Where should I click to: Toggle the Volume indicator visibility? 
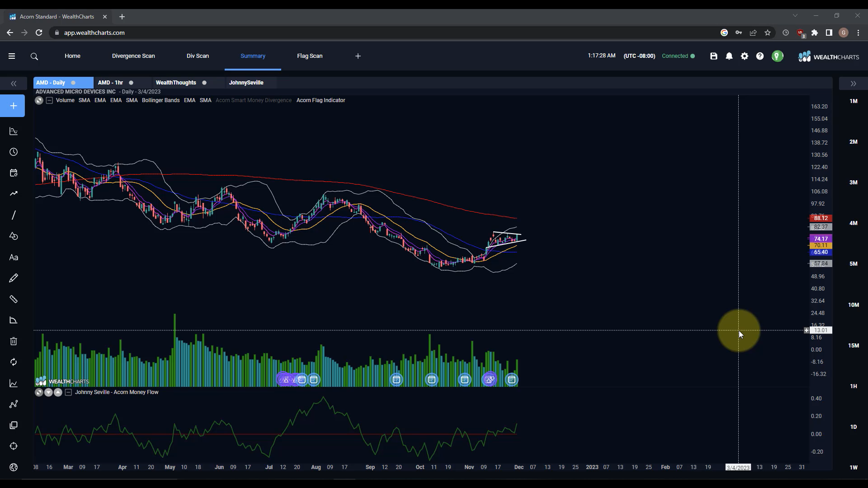coord(65,100)
